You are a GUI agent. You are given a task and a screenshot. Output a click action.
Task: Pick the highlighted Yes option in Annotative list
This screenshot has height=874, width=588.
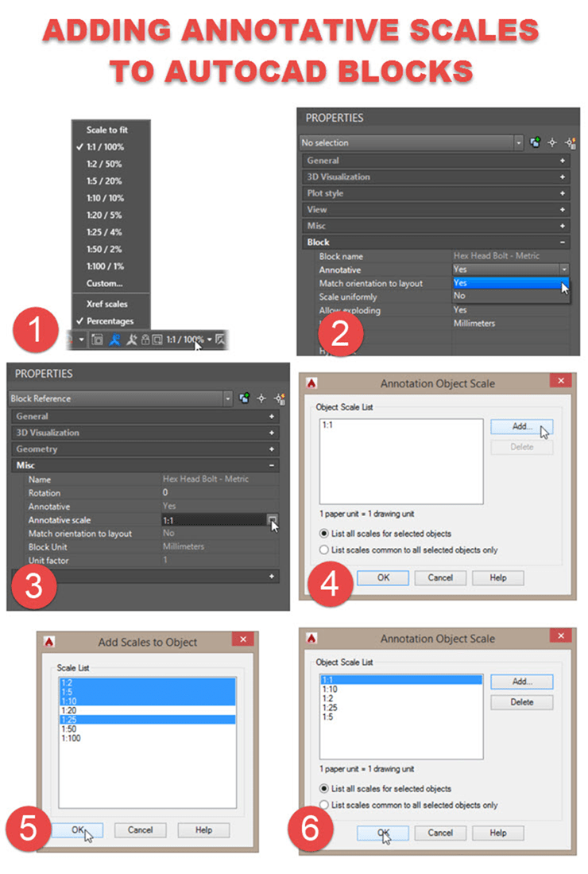[511, 283]
